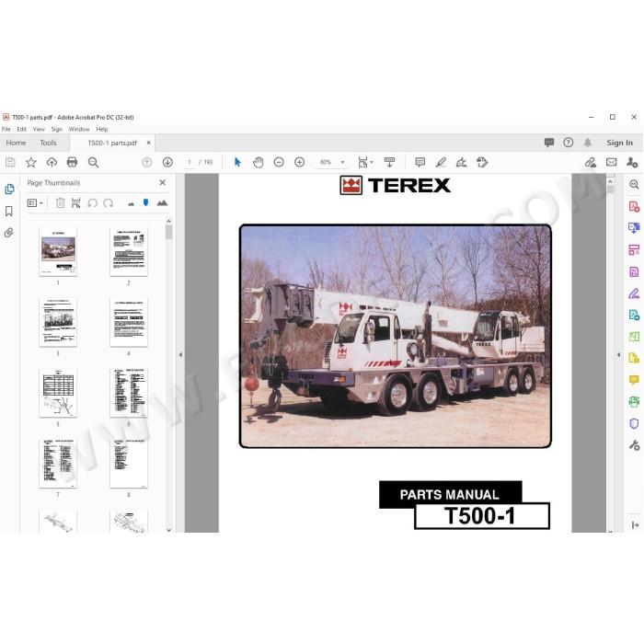Image resolution: width=644 pixels, height=644 pixels.
Task: Print the document with printer icon
Action: 72,162
